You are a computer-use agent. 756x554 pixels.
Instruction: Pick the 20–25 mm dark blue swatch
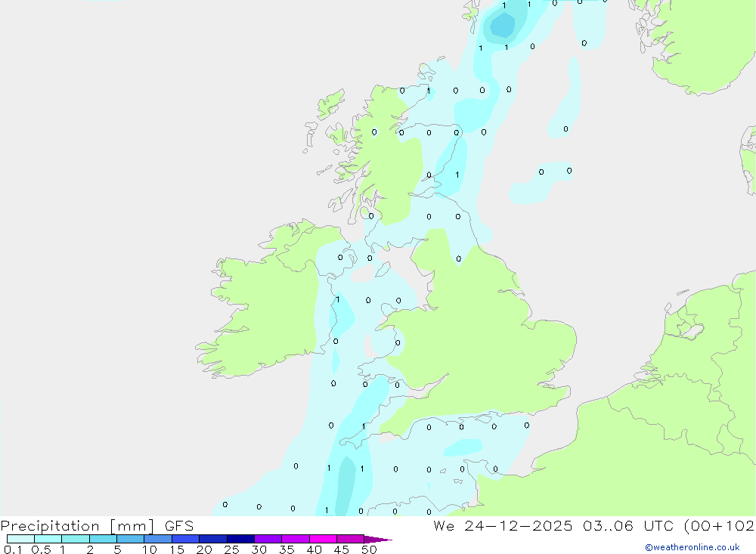point(213,539)
